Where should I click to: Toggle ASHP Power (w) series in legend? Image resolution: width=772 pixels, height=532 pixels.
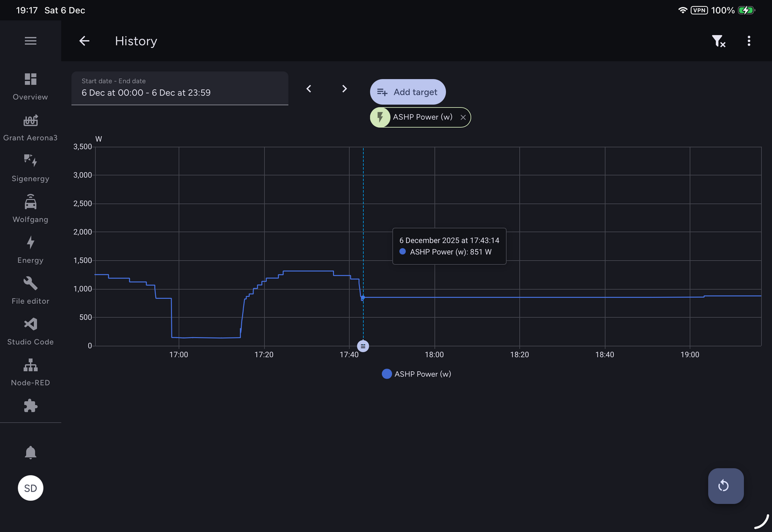click(417, 374)
